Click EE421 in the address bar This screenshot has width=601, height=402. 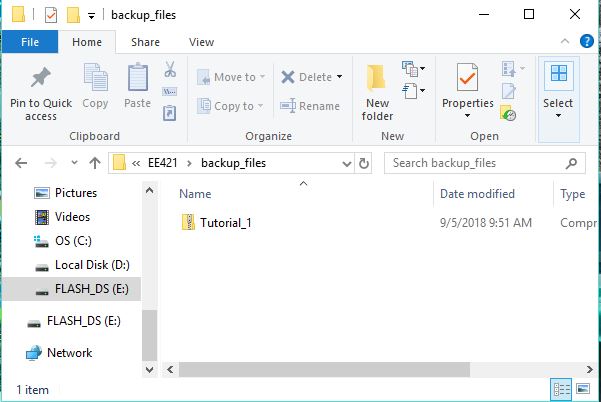pyautogui.click(x=163, y=163)
